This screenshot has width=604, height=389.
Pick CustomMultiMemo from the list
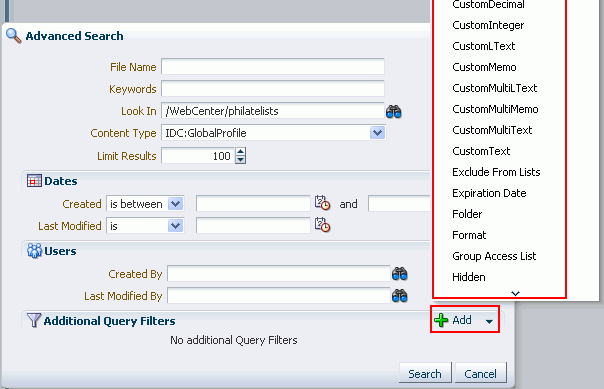coord(495,109)
